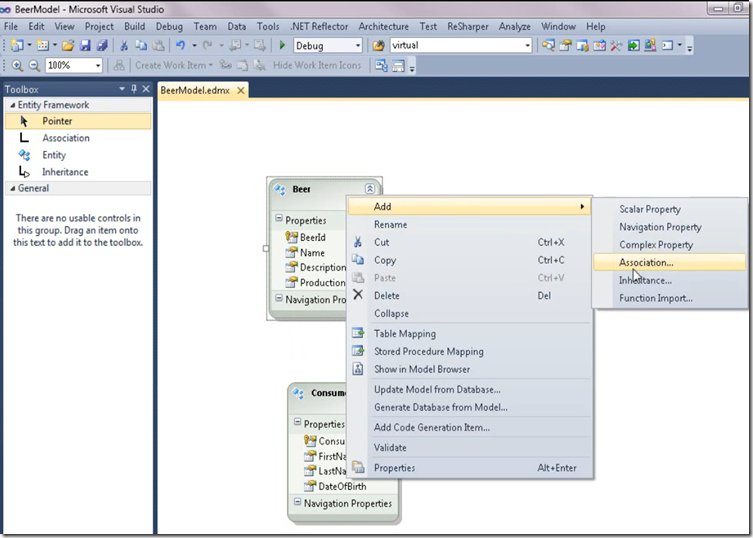Select Properties Alt+Enter in context menu
The width and height of the screenshot is (753, 538).
tap(470, 467)
